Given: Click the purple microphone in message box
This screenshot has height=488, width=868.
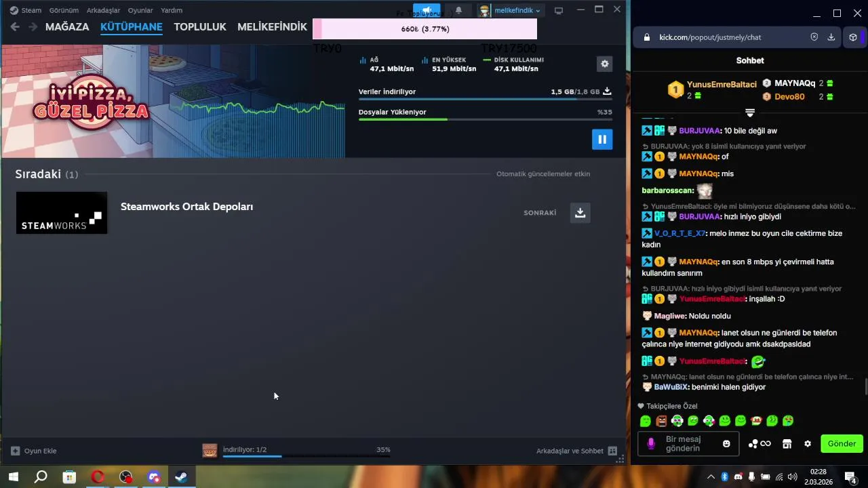Looking at the screenshot, I should pyautogui.click(x=651, y=443).
